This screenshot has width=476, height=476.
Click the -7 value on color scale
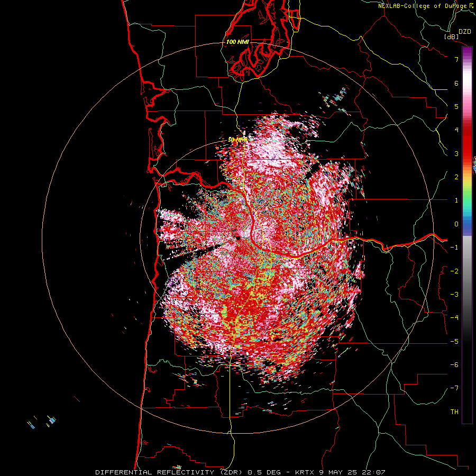click(454, 388)
